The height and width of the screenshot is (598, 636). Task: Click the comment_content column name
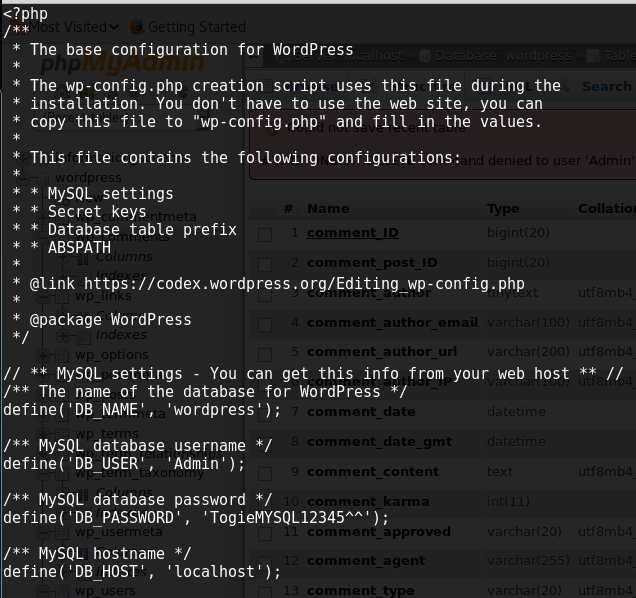pos(373,471)
